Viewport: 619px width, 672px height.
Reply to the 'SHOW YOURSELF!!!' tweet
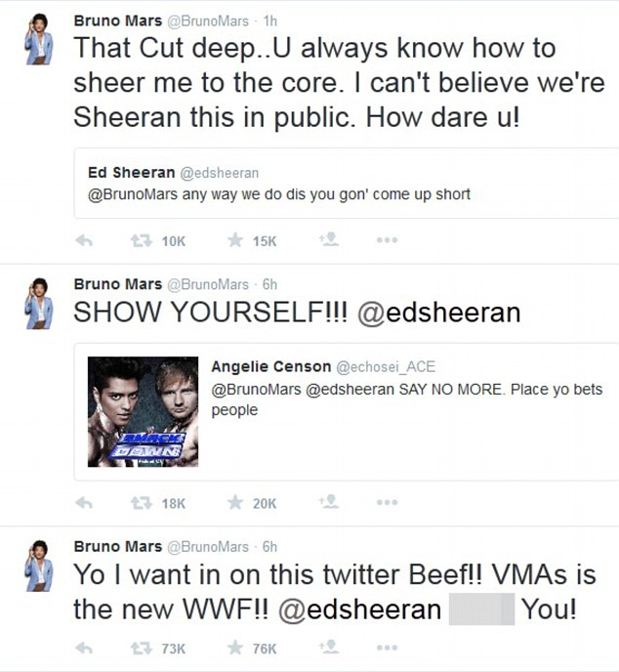85,503
